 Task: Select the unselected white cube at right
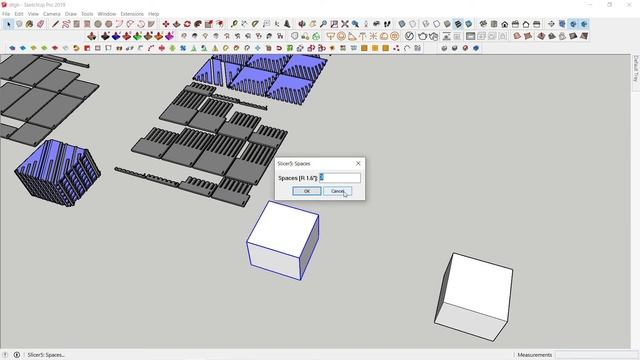[x=473, y=297]
